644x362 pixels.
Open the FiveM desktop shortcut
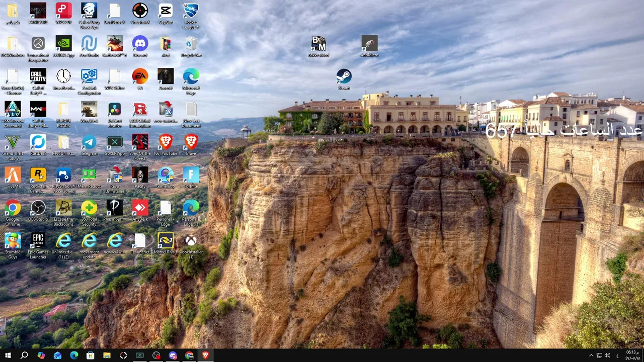pos(13,177)
